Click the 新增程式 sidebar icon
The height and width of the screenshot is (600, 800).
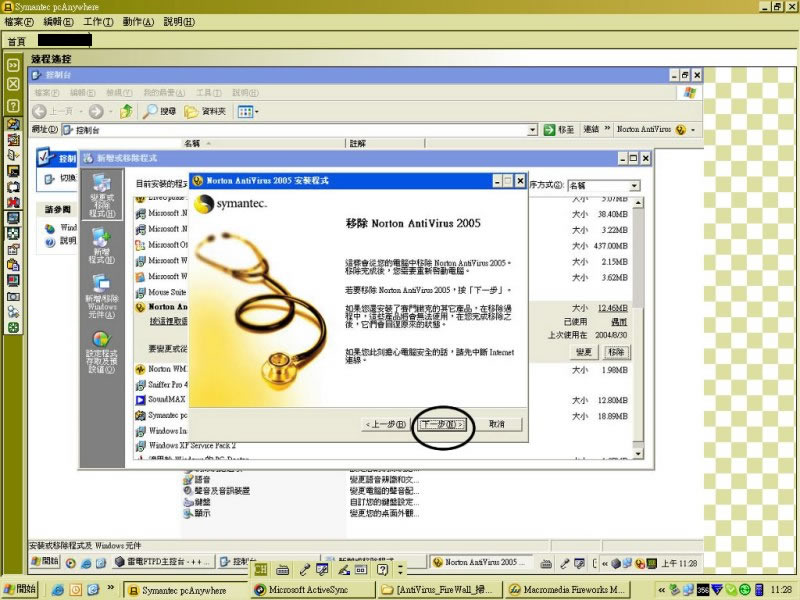point(102,246)
